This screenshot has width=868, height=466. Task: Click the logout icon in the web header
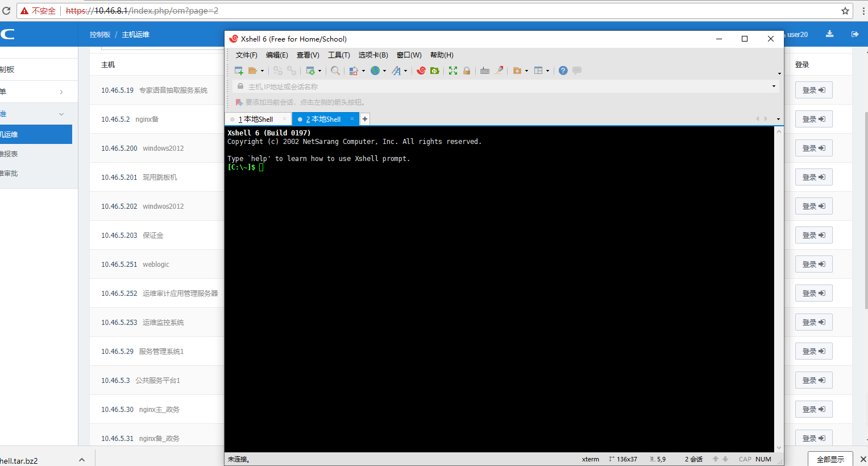click(855, 34)
